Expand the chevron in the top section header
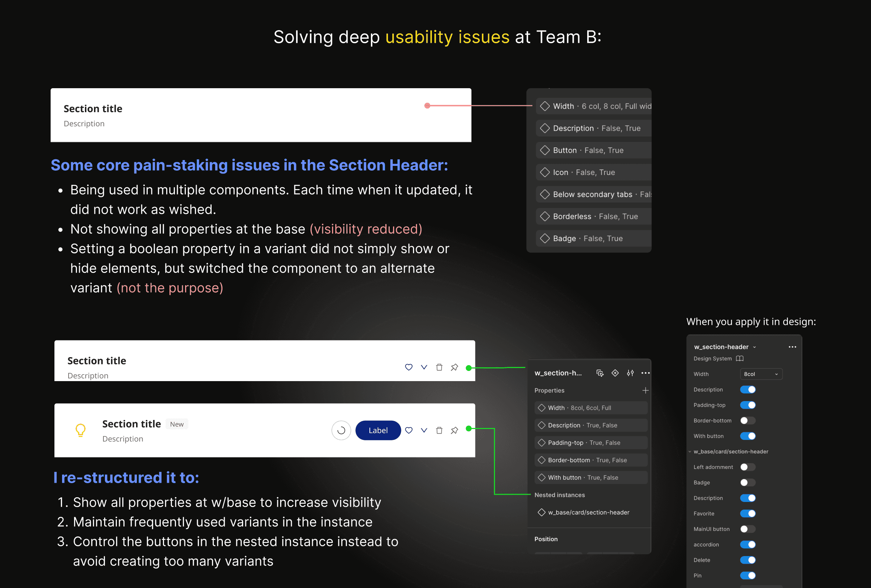Image resolution: width=871 pixels, height=588 pixels. (x=424, y=367)
